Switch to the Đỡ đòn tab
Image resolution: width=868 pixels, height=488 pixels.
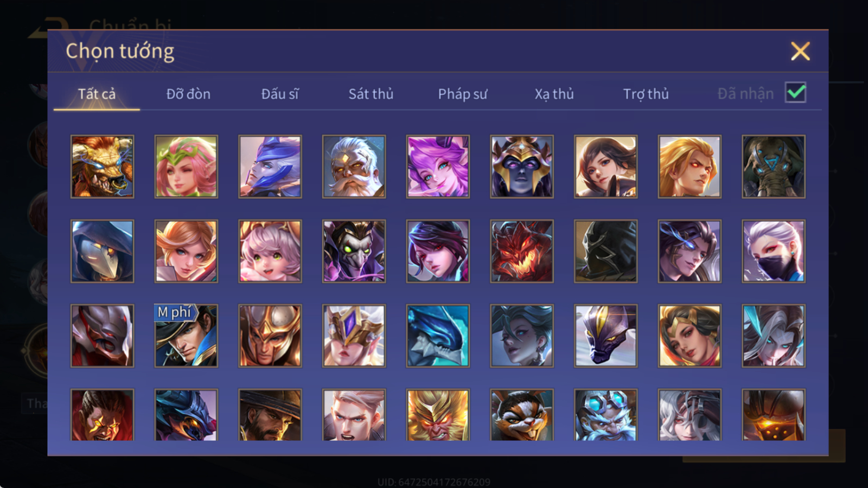point(188,94)
